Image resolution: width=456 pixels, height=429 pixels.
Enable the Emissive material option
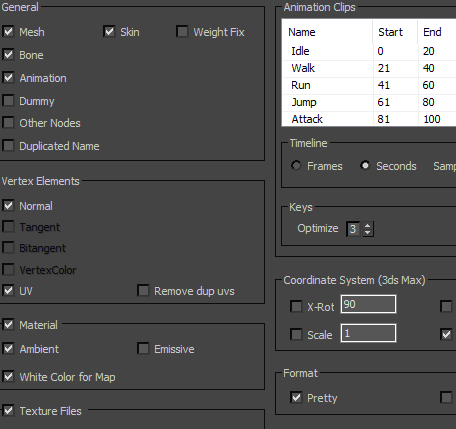[143, 349]
